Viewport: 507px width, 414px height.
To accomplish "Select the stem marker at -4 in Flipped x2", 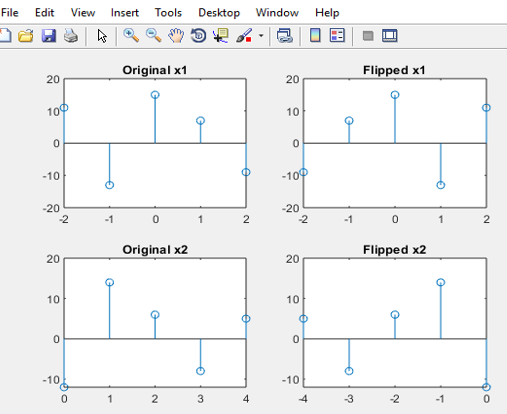I will [303, 319].
